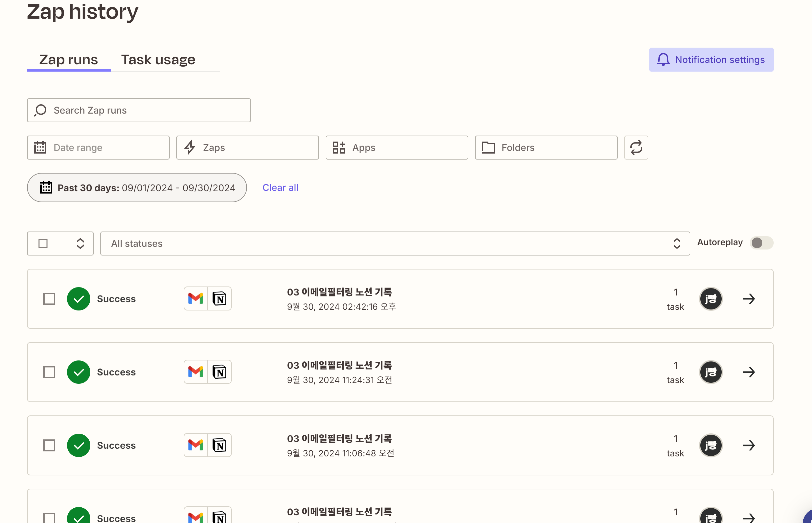Screen dimensions: 812x523
Task: Click the lightning bolt Zaps icon
Action: pos(190,147)
